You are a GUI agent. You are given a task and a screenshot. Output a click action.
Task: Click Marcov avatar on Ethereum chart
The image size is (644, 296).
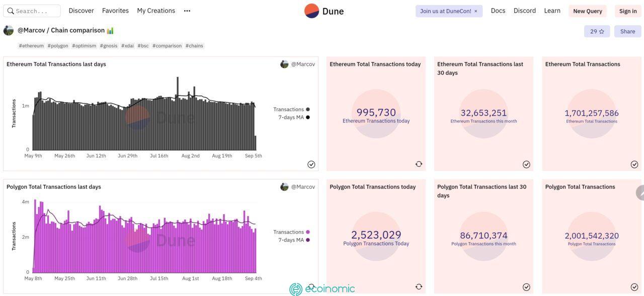284,64
